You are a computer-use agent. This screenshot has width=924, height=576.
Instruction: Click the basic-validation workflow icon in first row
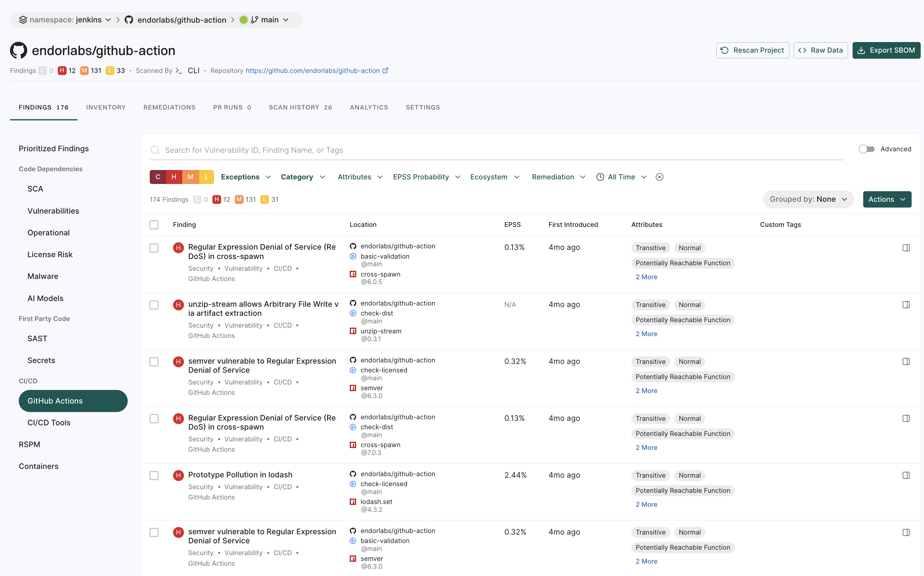353,256
